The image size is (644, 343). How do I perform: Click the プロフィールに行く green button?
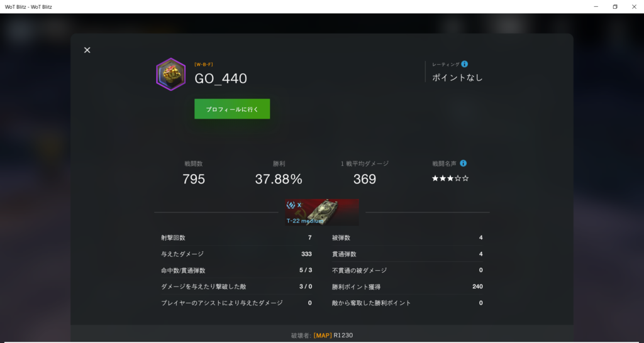point(232,109)
